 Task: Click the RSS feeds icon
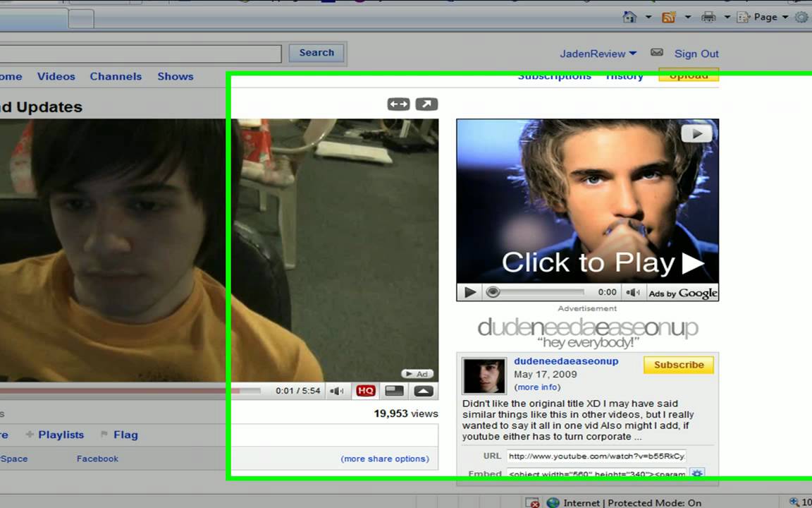(x=668, y=17)
